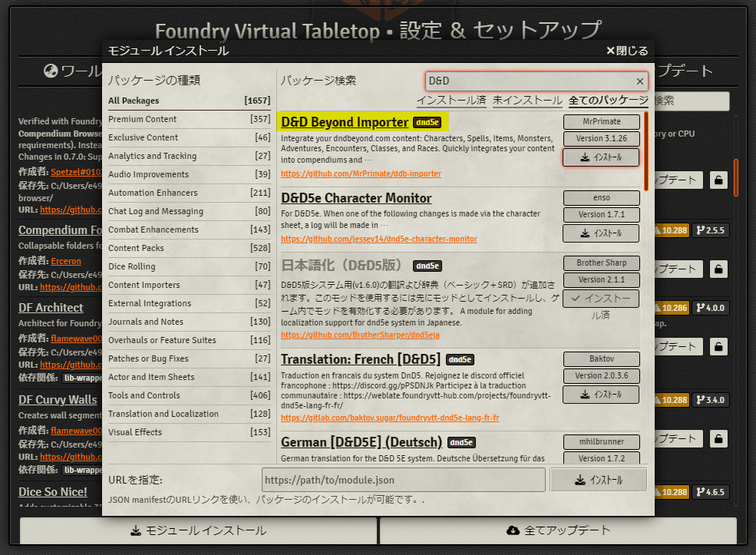Click the Baktov author tag

coord(601,358)
